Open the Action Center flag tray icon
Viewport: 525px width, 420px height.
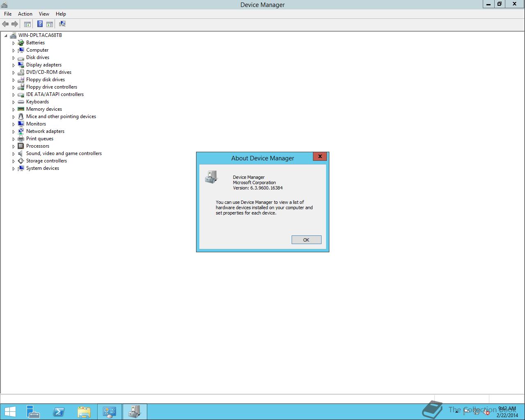466,412
